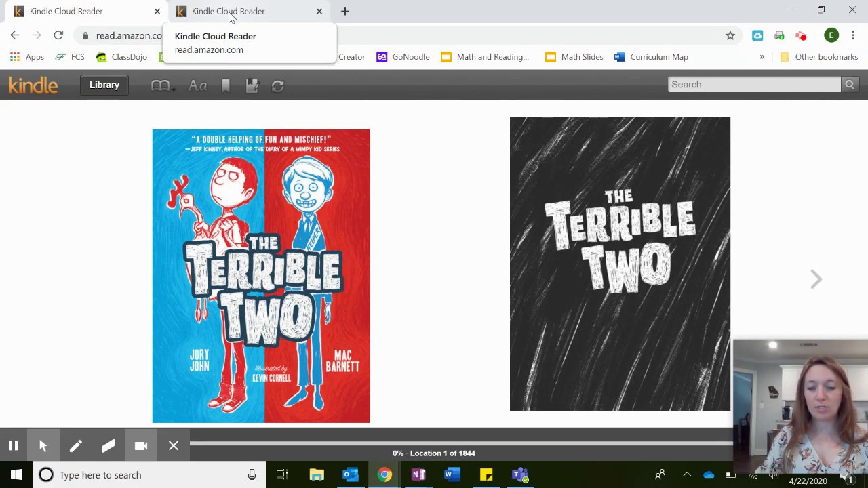Image resolution: width=868 pixels, height=488 pixels.
Task: Open the Chrome three-dot menu
Action: click(x=853, y=35)
